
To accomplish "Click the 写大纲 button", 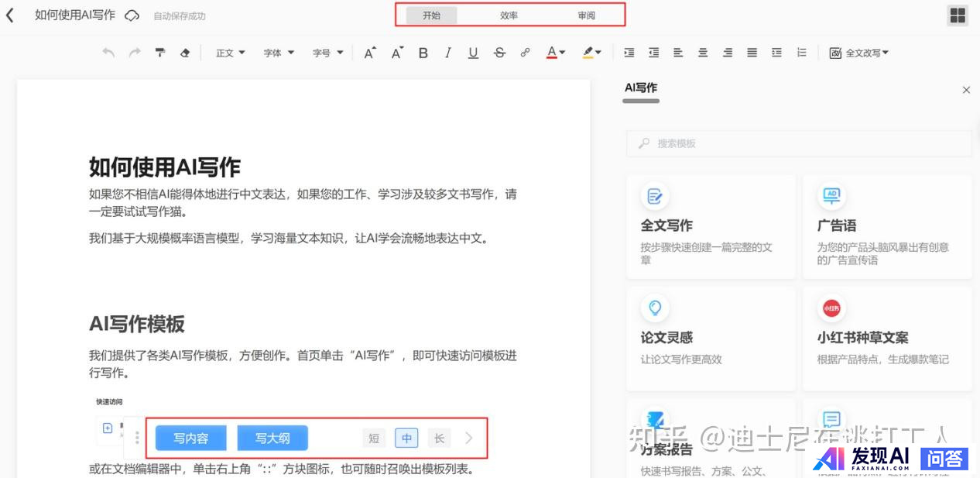I will pyautogui.click(x=272, y=438).
